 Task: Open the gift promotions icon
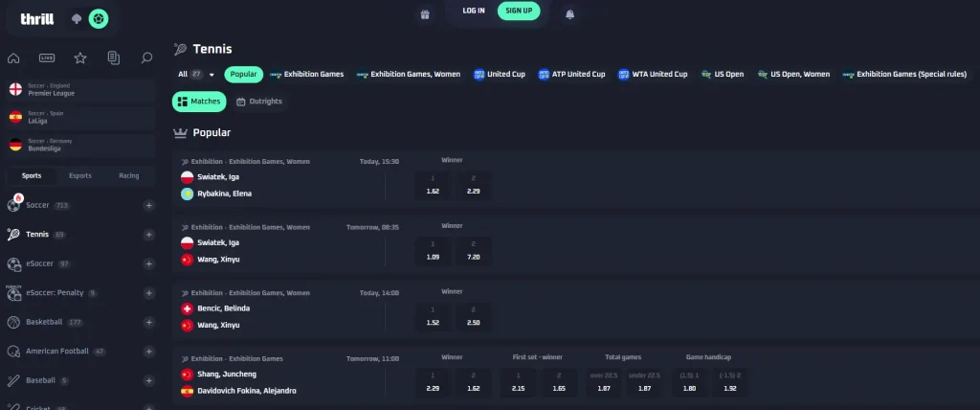tap(425, 14)
